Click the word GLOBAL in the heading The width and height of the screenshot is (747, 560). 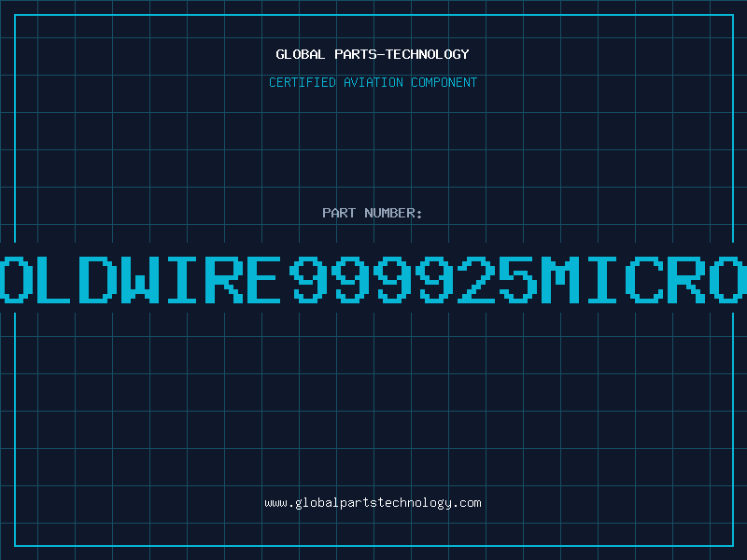[x=301, y=54]
